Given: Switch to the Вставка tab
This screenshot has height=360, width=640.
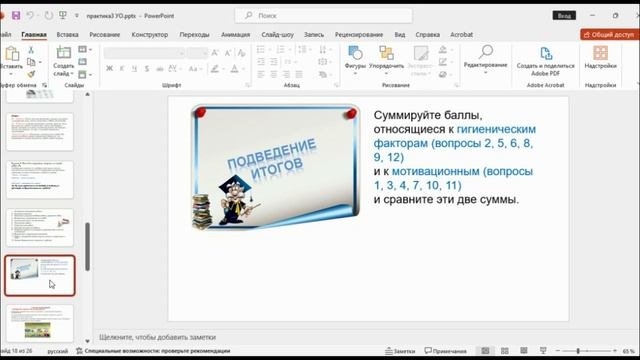Looking at the screenshot, I should [x=67, y=35].
